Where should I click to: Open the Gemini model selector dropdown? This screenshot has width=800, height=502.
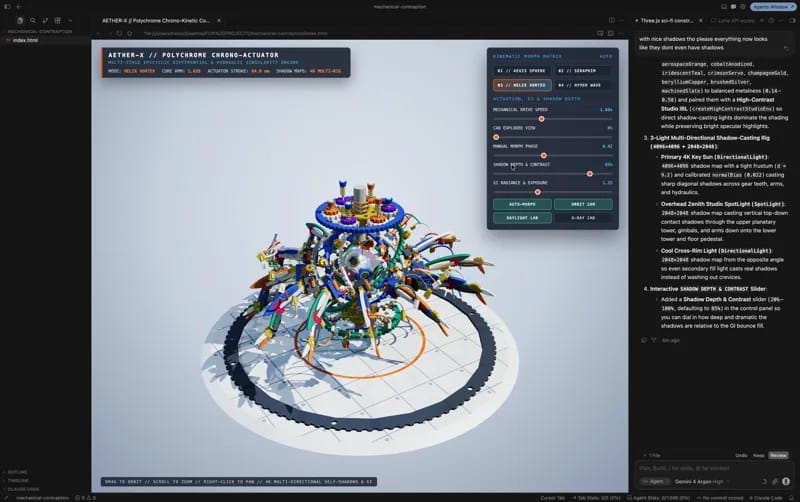click(702, 481)
